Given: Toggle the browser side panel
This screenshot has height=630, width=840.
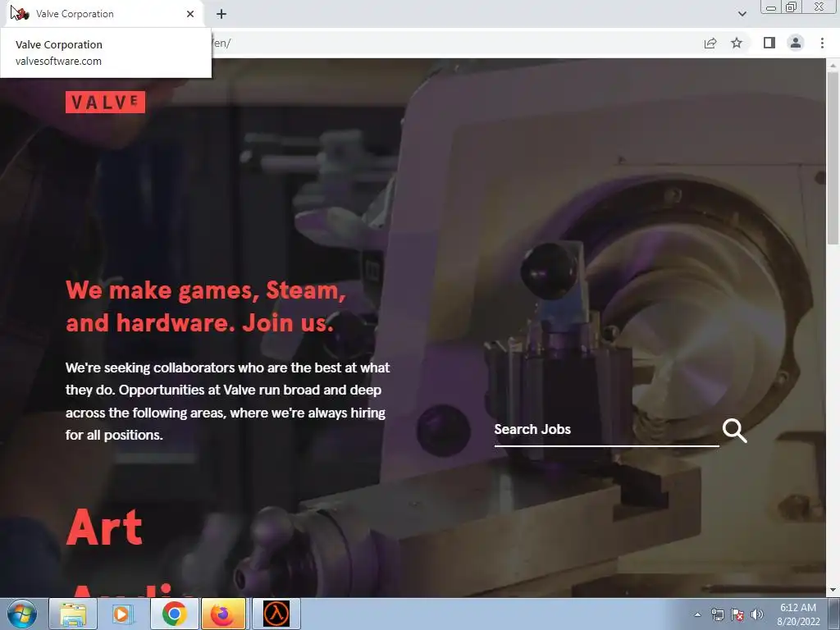Looking at the screenshot, I should [x=769, y=43].
